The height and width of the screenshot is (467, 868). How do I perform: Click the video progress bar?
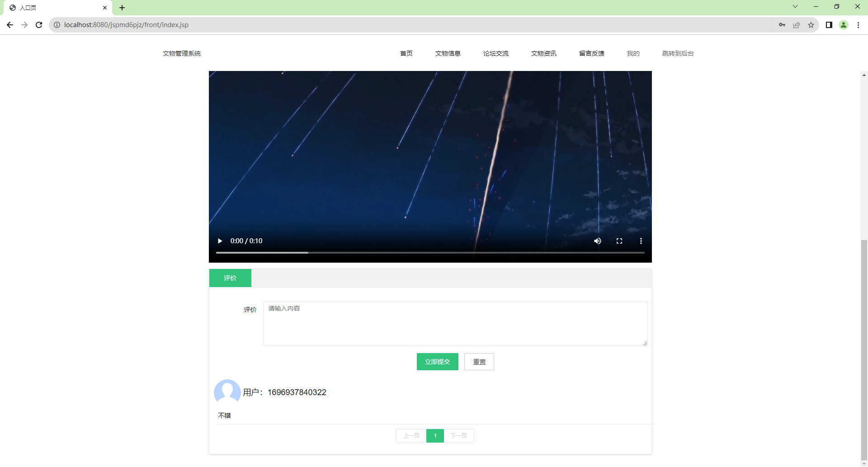point(429,253)
